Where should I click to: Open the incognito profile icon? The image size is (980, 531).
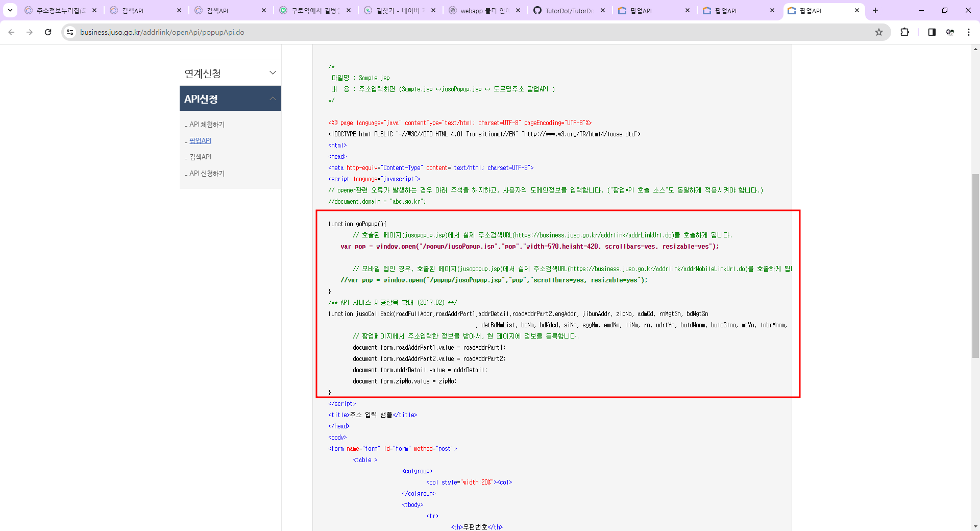950,32
